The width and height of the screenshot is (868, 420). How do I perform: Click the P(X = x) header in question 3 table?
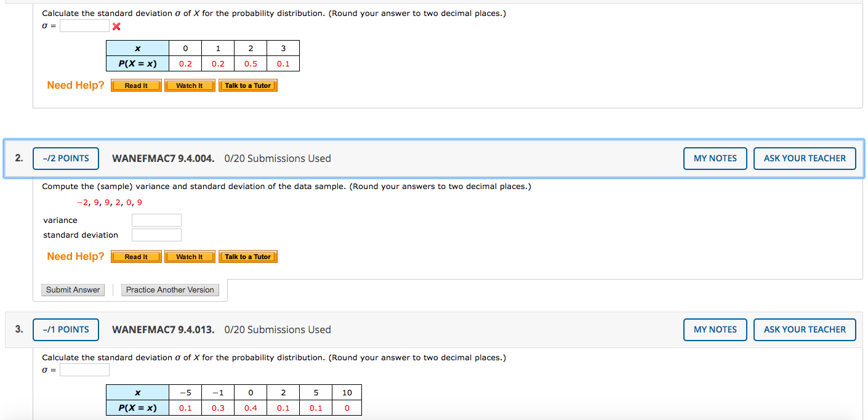138,408
